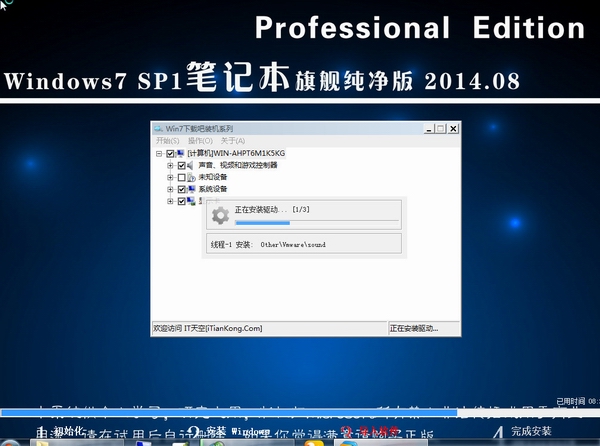
Task: Click the app icon in the Win7下载吧装机系列 title bar
Action: (158, 129)
